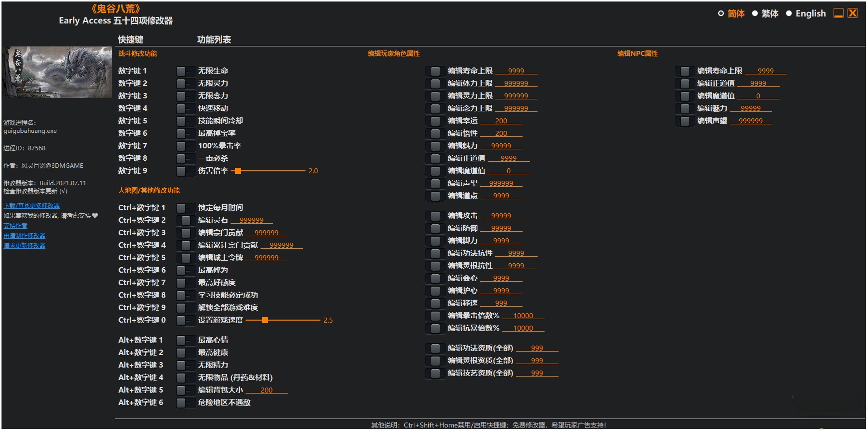Screen dimensions: 868x431
Task: Tick the 编辑道点 checkbox
Action: pos(435,196)
